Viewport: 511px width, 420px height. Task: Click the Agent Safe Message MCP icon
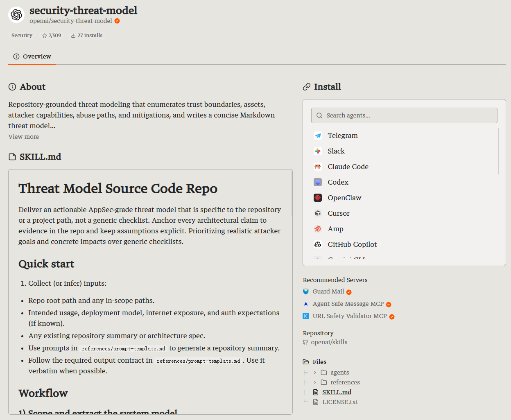pos(306,304)
